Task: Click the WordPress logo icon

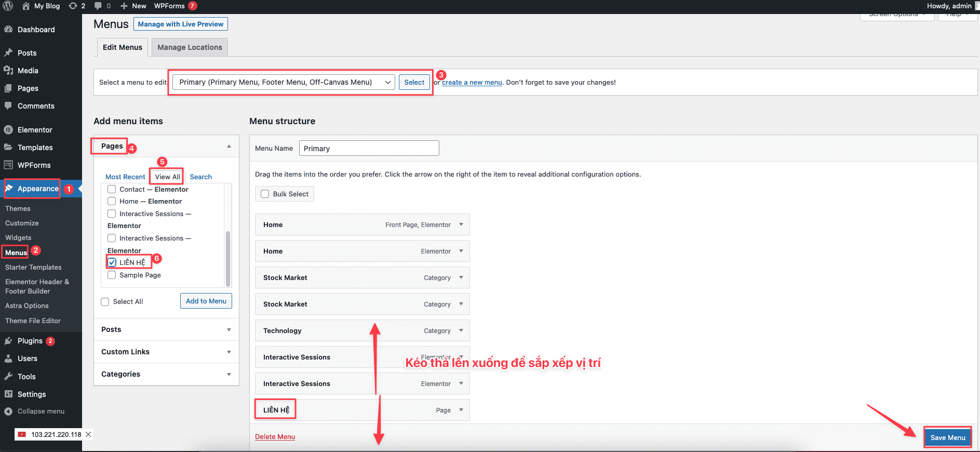Action: pos(8,6)
